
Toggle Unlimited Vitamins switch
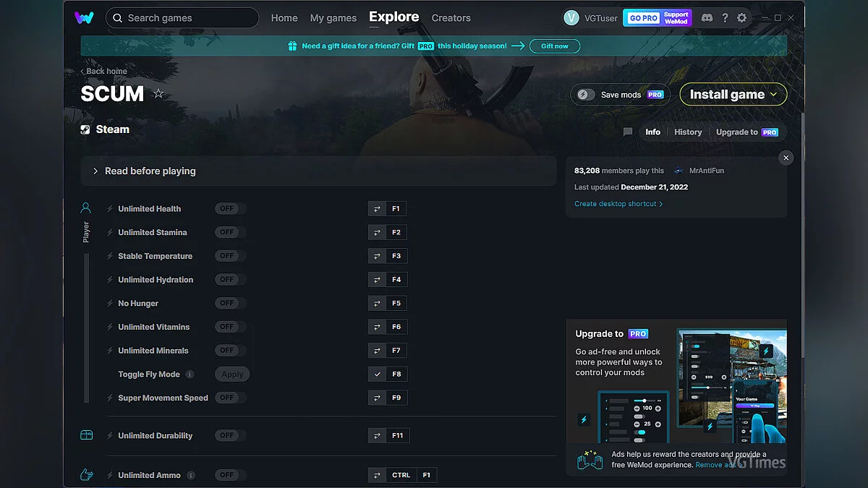[x=230, y=327]
